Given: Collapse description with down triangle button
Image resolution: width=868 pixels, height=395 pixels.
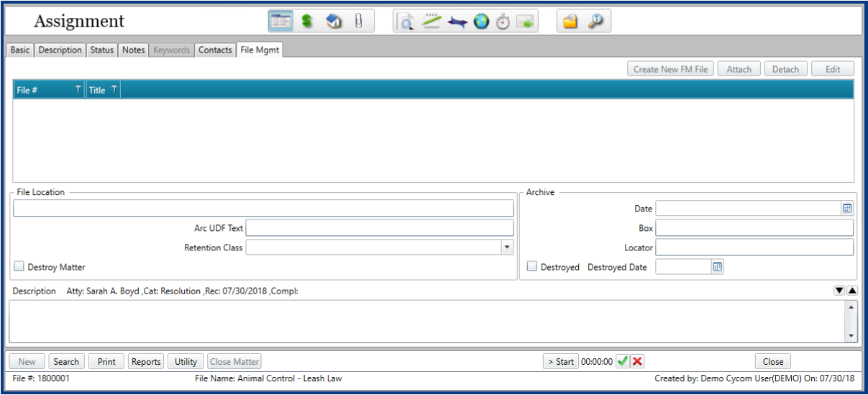Looking at the screenshot, I should 839,291.
